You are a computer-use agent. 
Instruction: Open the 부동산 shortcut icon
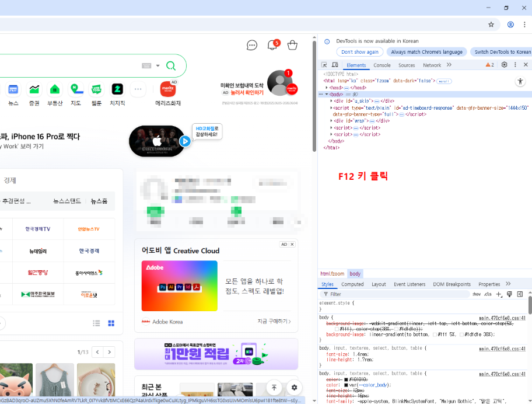coord(55,89)
